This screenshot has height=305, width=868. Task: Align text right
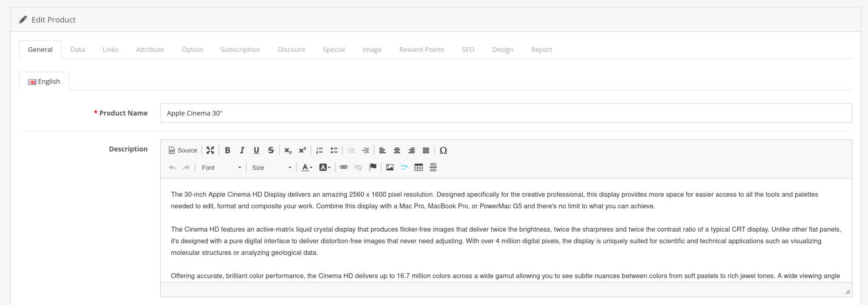click(411, 150)
